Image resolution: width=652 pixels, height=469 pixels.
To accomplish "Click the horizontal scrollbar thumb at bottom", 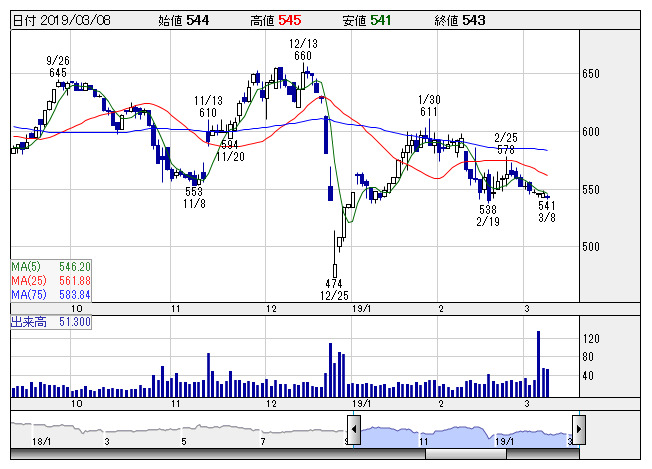I will 466,454.
